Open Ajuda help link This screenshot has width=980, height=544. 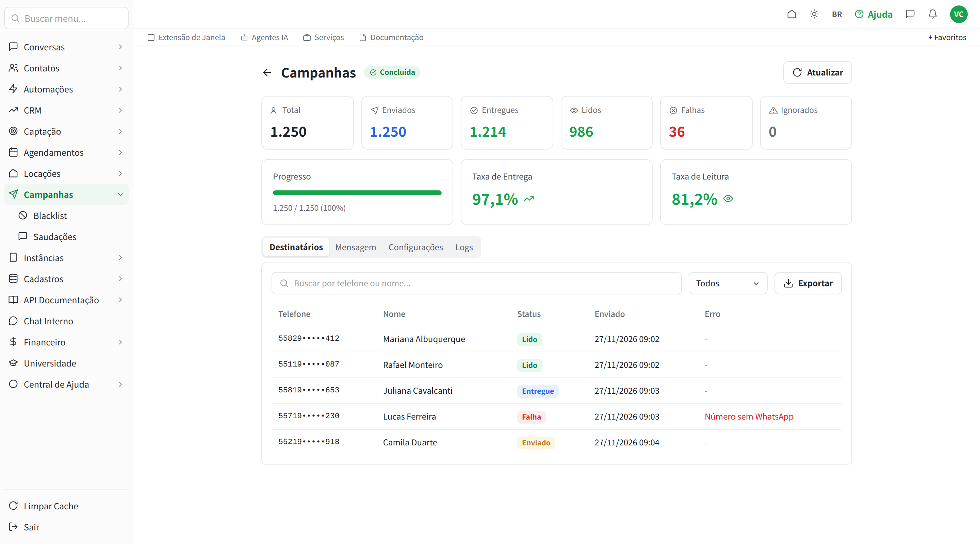(x=873, y=14)
